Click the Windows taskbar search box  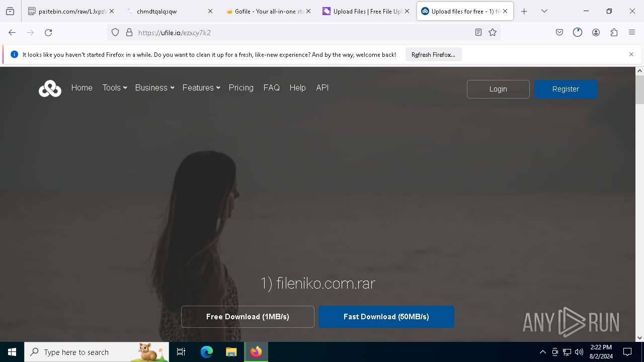pos(97,352)
